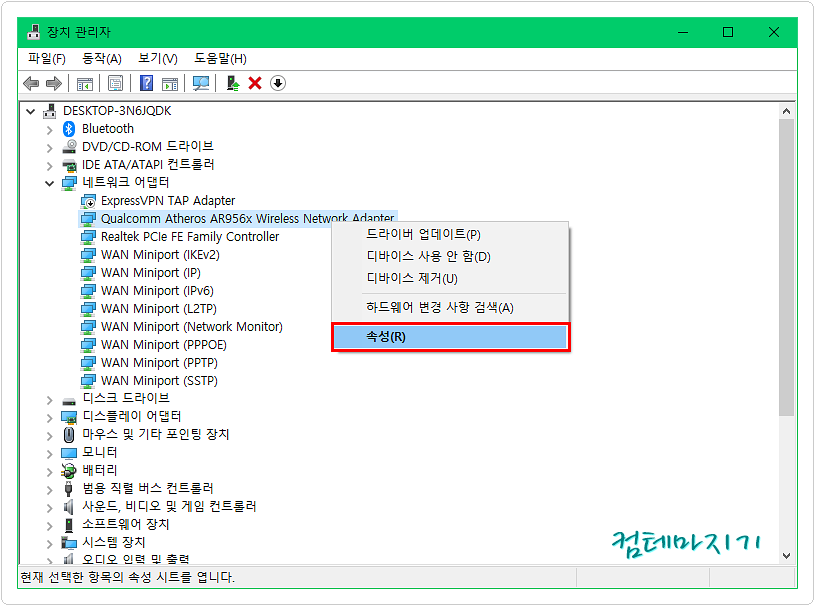Expand IDE ATA/ATAPI 컨트롤러 category
Viewport: 815px width, 606px height.
(x=49, y=166)
